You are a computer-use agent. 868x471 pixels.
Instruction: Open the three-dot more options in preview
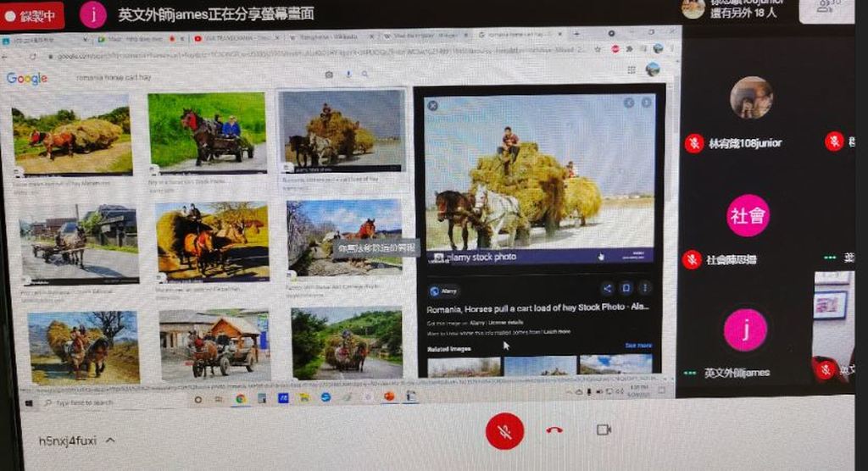(645, 287)
